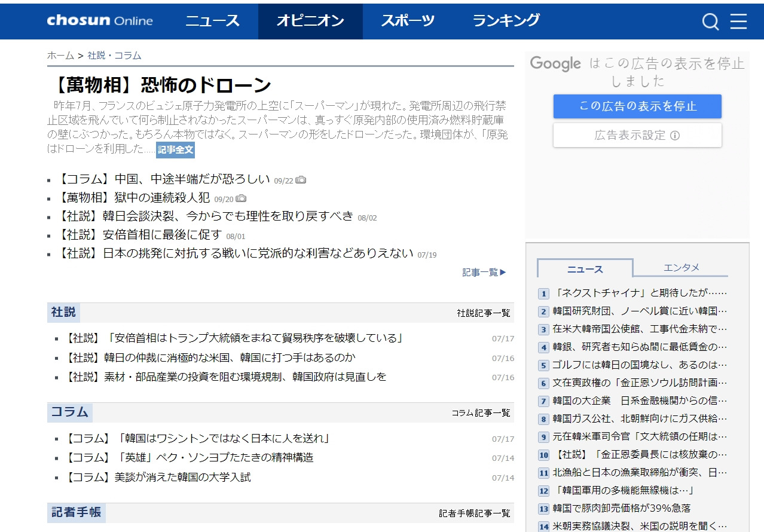The image size is (764, 532).
Task: Open 記者手帳記事一覧 link
Action: tap(475, 513)
